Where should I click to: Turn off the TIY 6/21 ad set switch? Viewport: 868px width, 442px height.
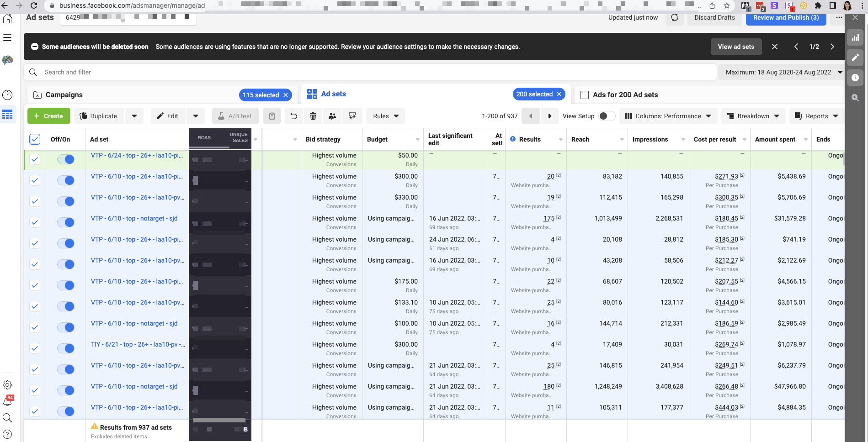[x=66, y=348]
